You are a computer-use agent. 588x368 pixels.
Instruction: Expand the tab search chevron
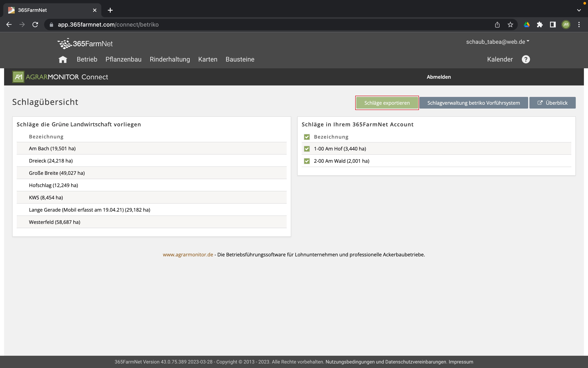point(579,10)
